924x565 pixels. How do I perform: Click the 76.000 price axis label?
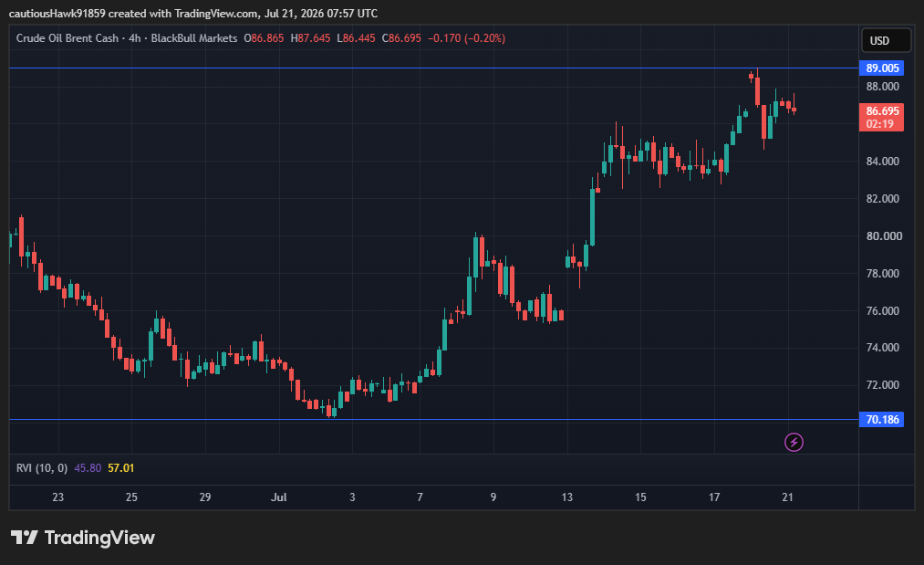(x=882, y=311)
